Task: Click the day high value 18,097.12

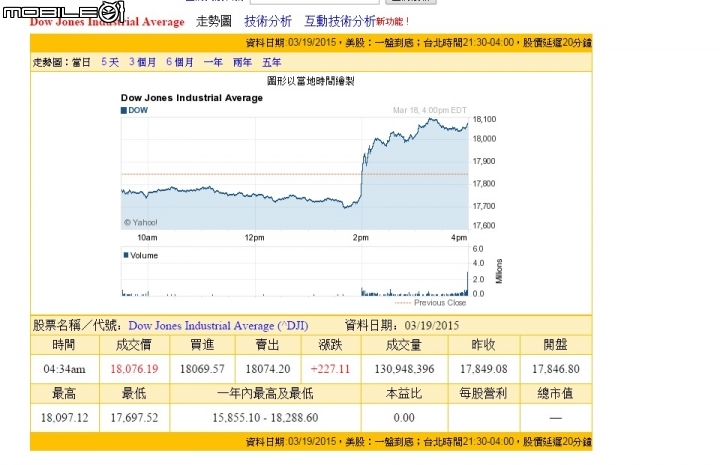Action: pos(64,418)
